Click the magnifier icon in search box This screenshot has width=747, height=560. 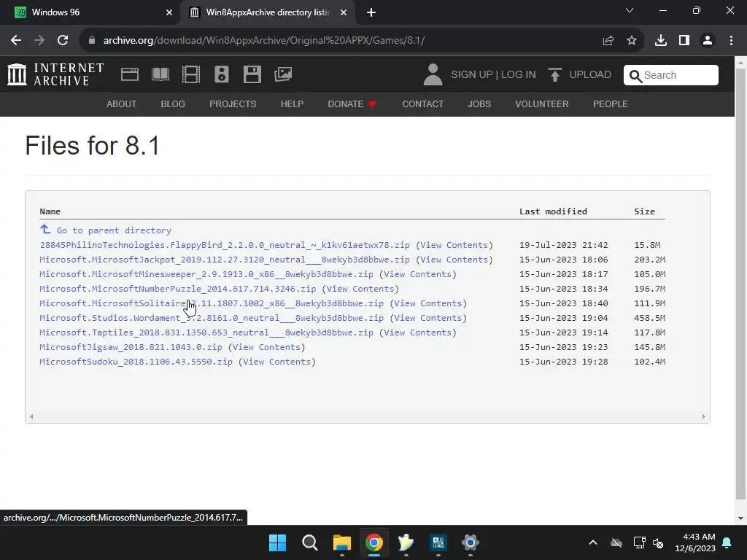coord(635,76)
